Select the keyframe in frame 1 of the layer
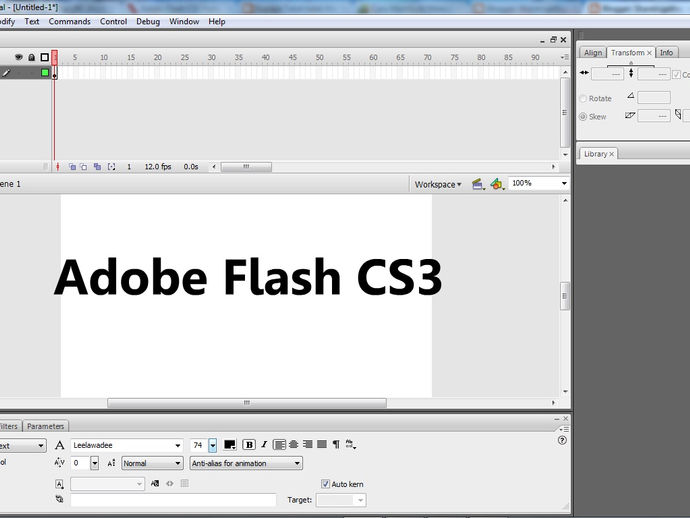Viewport: 690px width, 518px height. [x=55, y=73]
